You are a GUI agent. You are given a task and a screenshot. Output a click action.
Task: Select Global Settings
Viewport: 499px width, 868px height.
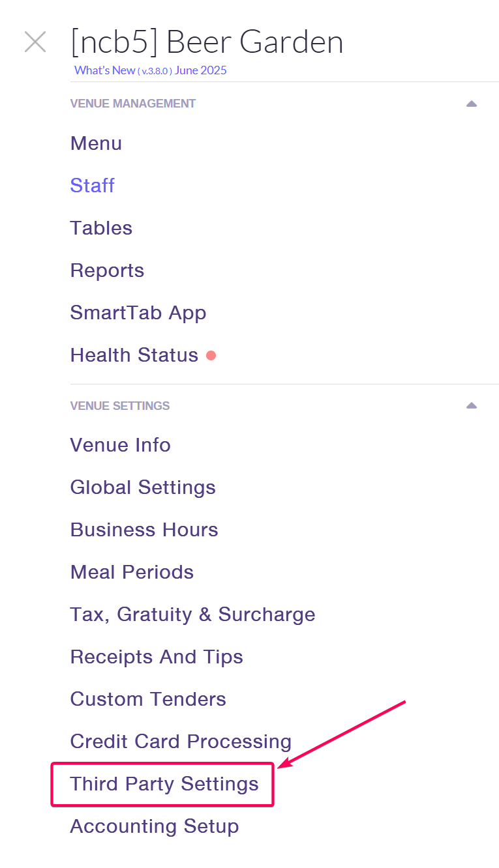[143, 487]
